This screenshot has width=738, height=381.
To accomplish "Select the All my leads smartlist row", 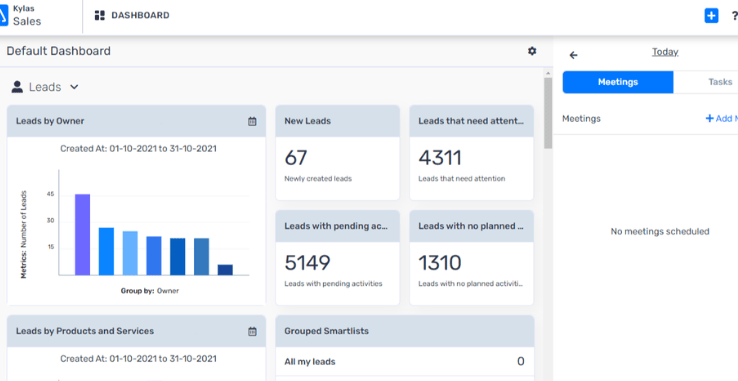I will pyautogui.click(x=405, y=362).
